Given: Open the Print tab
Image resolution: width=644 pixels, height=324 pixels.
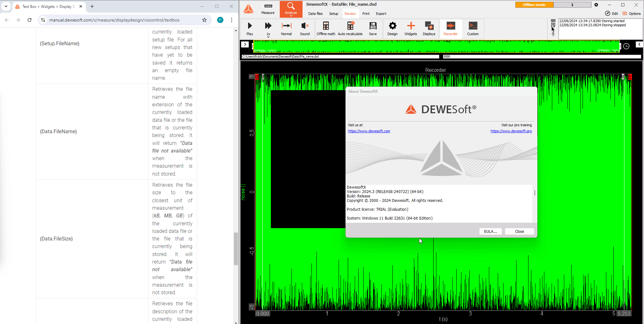Looking at the screenshot, I should coord(366,14).
